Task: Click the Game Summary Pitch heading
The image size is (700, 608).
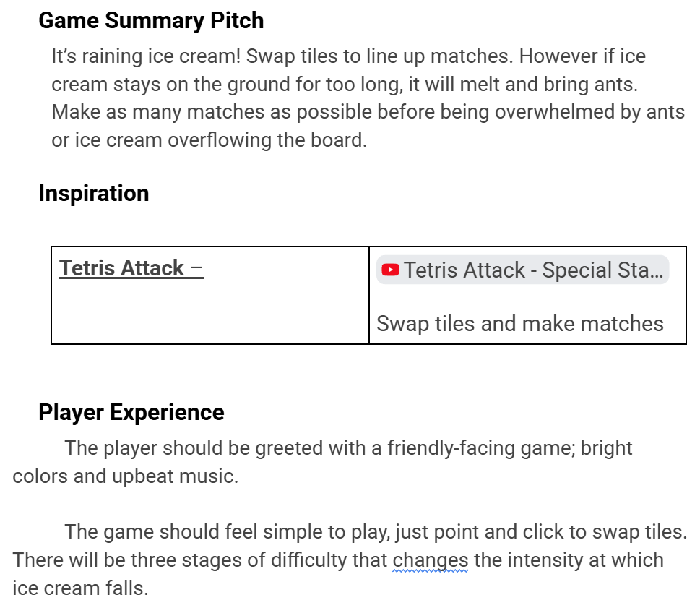Action: point(151,20)
